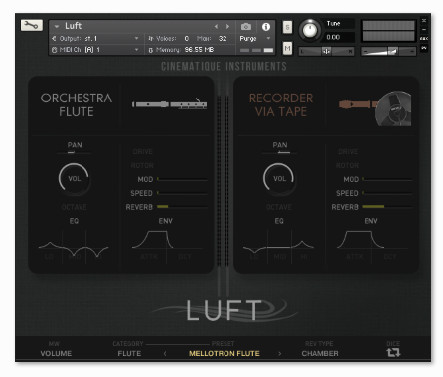Expand the Purge dropdown menu
This screenshot has width=443, height=377.
point(255,39)
